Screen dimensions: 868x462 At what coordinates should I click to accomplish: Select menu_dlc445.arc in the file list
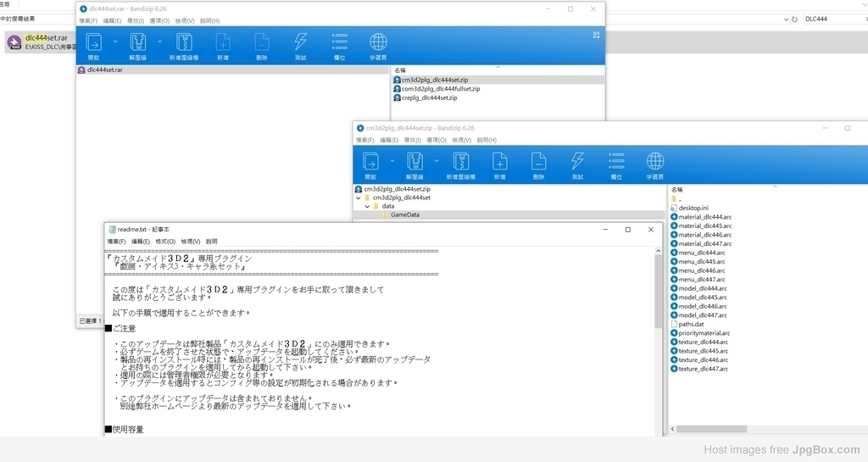[698, 262]
